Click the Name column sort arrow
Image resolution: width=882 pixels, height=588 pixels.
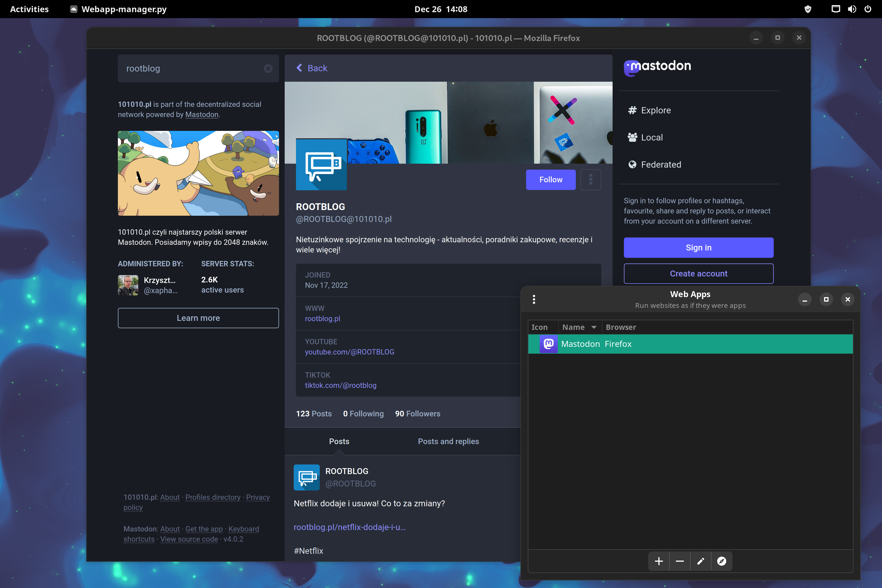pyautogui.click(x=594, y=327)
